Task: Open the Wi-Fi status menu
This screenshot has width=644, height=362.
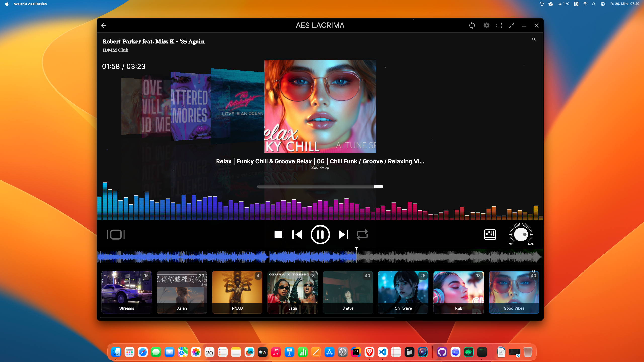Action: point(585,4)
